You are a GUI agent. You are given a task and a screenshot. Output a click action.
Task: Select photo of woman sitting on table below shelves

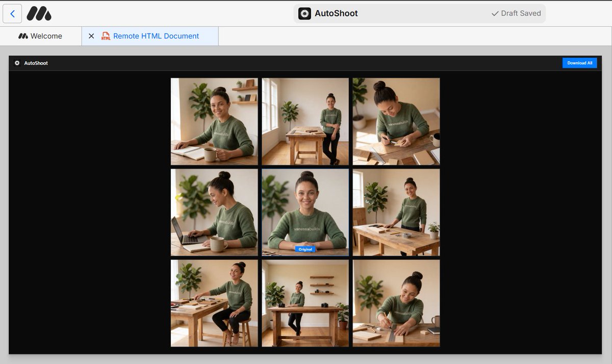pos(305,303)
